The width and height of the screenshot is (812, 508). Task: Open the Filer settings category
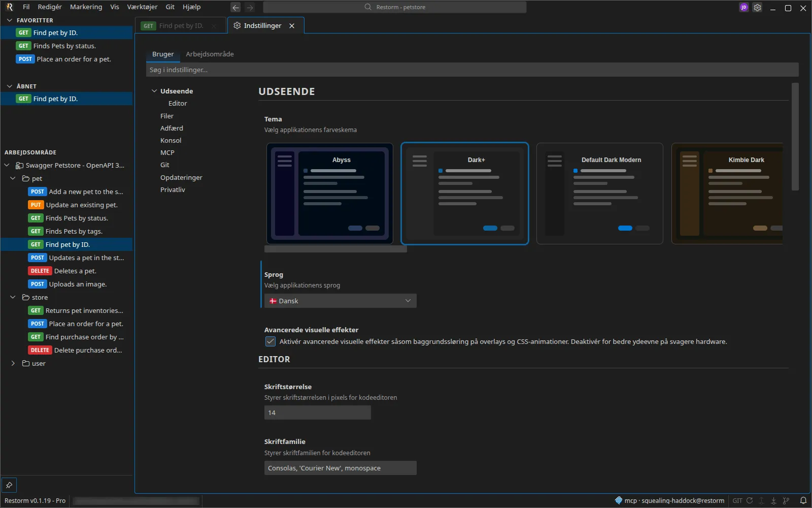[167, 116]
